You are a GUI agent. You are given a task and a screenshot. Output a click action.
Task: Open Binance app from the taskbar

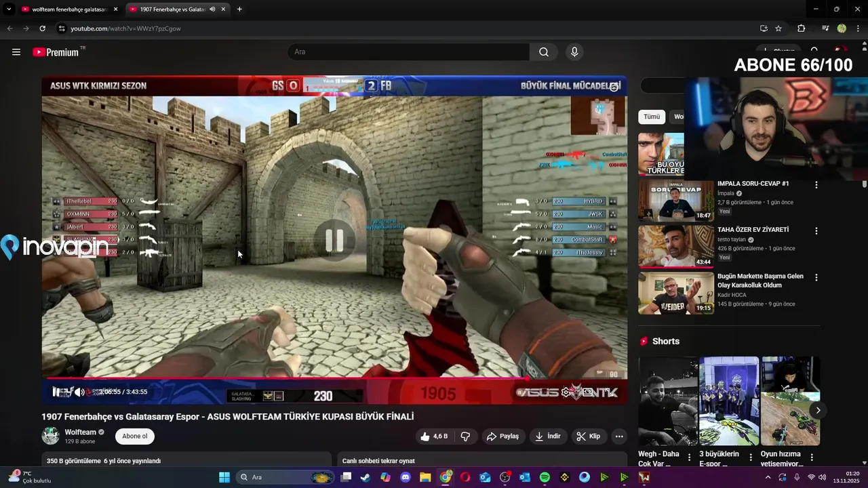pyautogui.click(x=565, y=477)
